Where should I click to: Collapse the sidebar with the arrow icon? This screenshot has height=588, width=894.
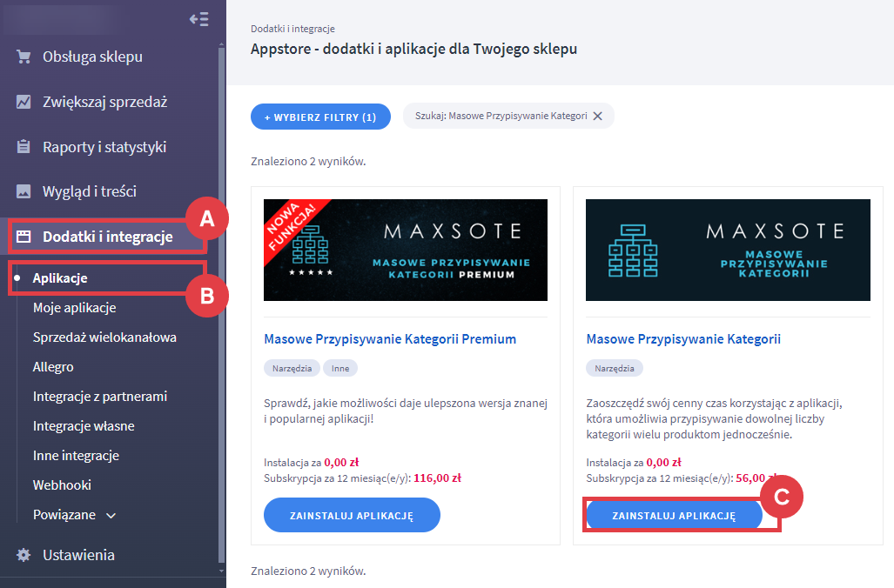tap(198, 19)
